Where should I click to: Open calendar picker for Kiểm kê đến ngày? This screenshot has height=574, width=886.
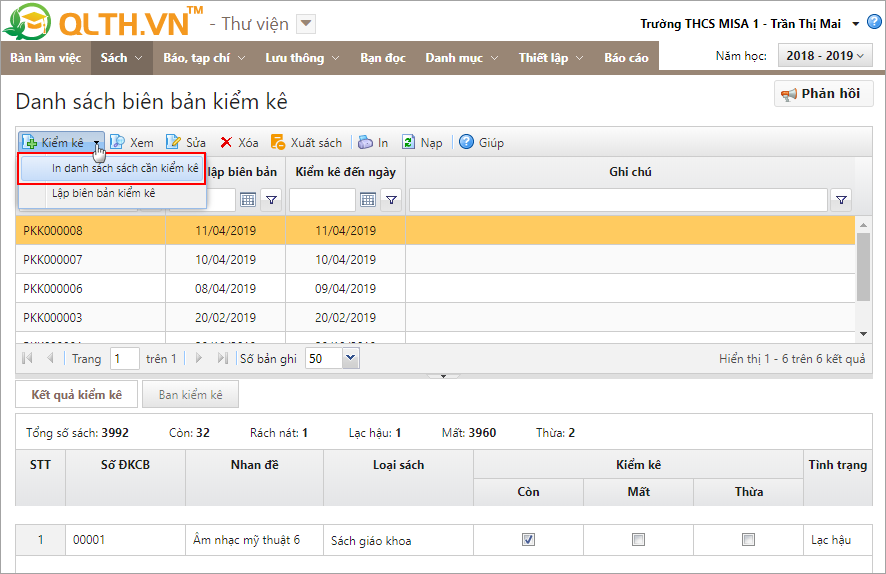coord(367,201)
